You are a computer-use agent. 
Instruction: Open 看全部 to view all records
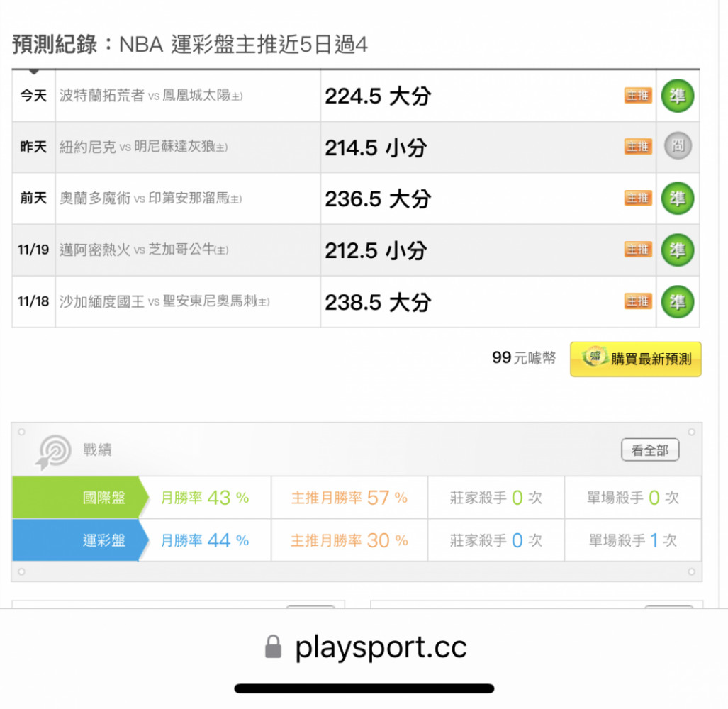(x=650, y=450)
